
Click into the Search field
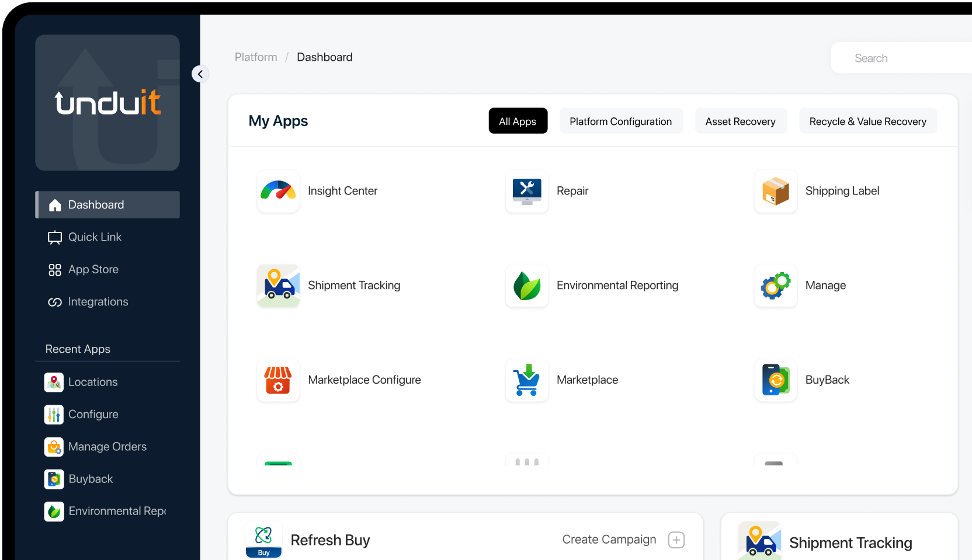coord(900,58)
